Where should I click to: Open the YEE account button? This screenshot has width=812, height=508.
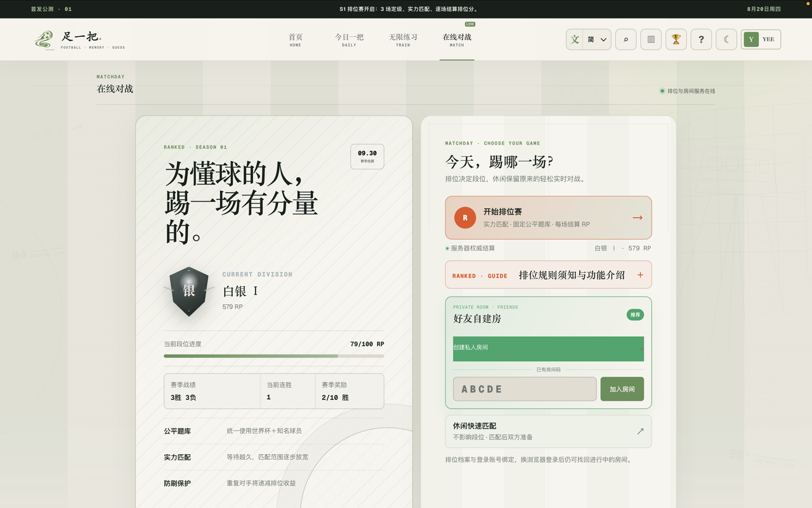pyautogui.click(x=761, y=39)
